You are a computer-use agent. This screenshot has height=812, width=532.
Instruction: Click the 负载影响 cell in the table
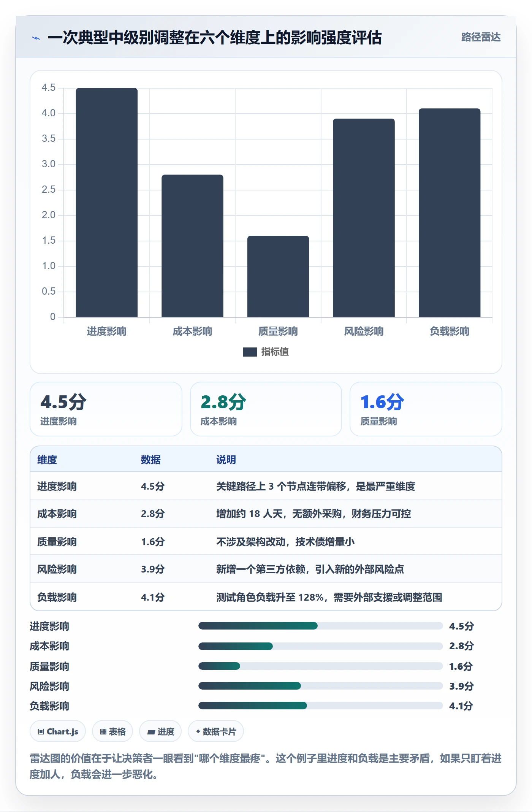coord(57,597)
